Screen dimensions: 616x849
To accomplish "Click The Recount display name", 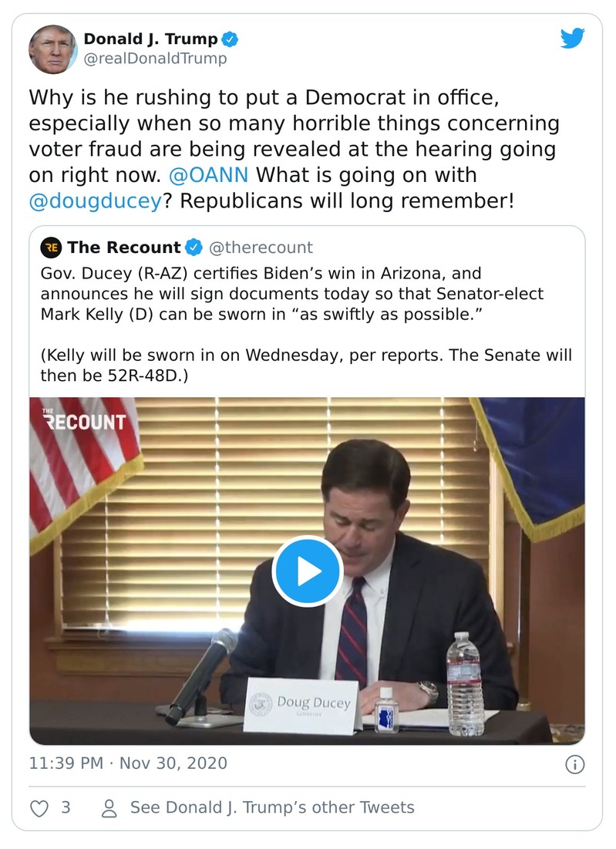I will pyautogui.click(x=123, y=248).
